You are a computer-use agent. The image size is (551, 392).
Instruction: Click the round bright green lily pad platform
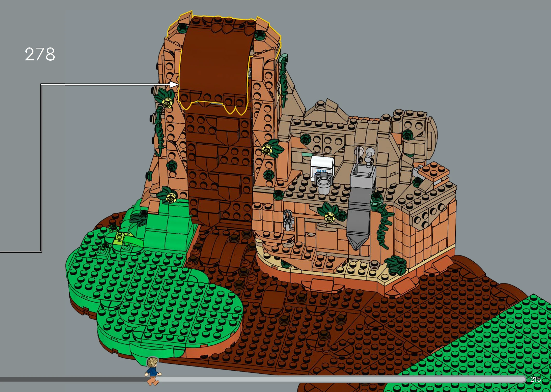pos(156,293)
